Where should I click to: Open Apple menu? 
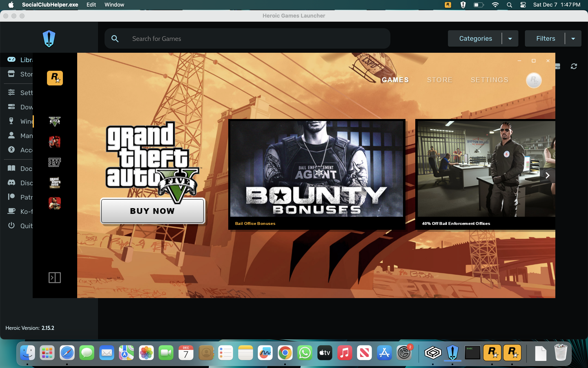tap(11, 5)
